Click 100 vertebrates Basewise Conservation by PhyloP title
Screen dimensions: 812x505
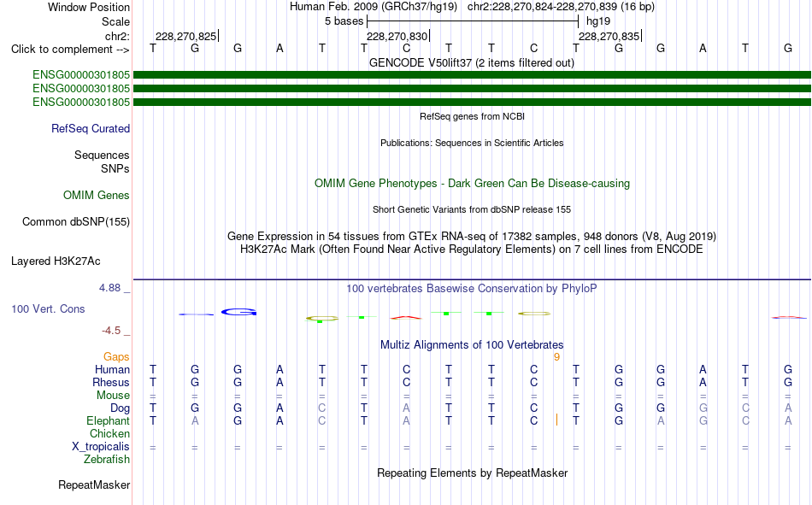472,289
